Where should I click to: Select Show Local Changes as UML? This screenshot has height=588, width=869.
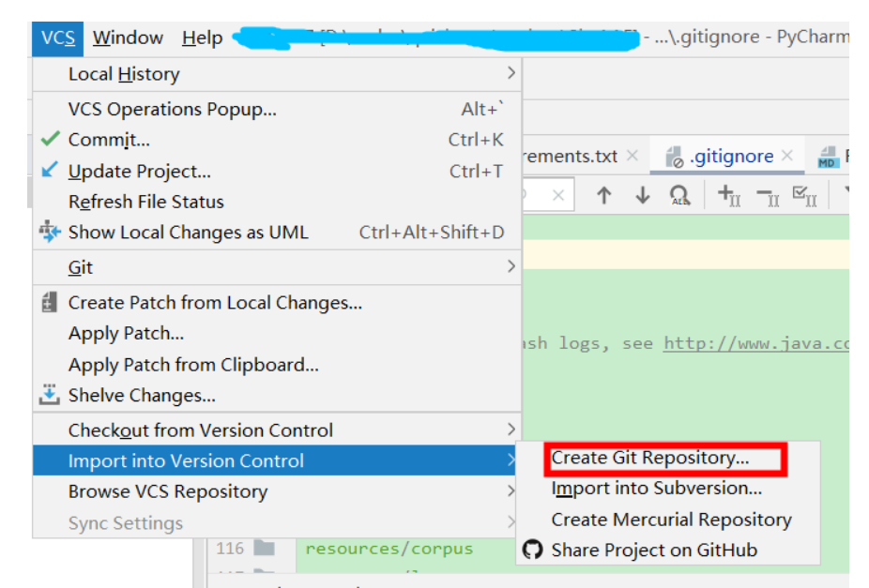tap(277, 233)
